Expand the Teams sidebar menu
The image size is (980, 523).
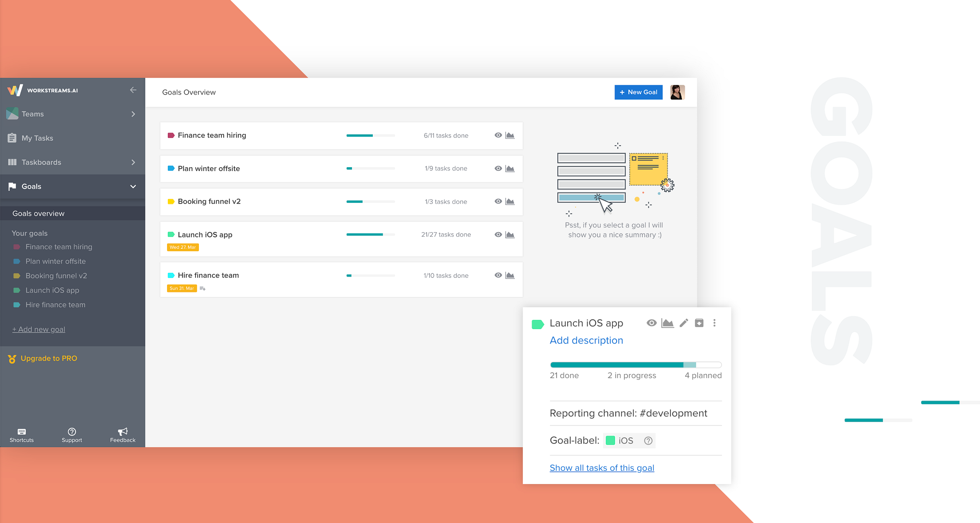click(x=133, y=114)
